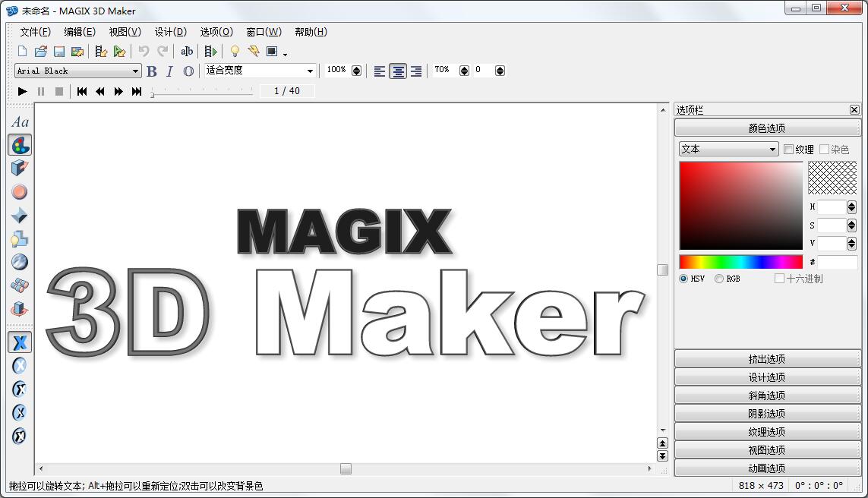Align text to the right

416,71
